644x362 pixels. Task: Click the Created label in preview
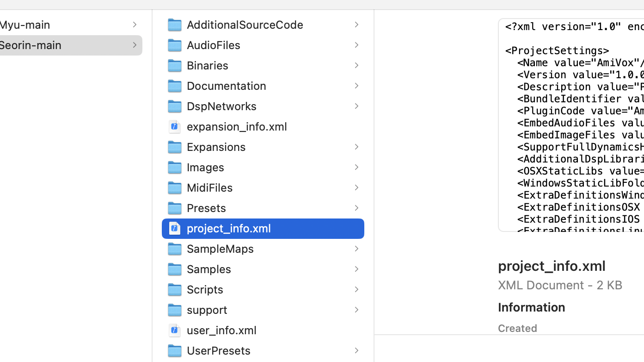pyautogui.click(x=517, y=328)
